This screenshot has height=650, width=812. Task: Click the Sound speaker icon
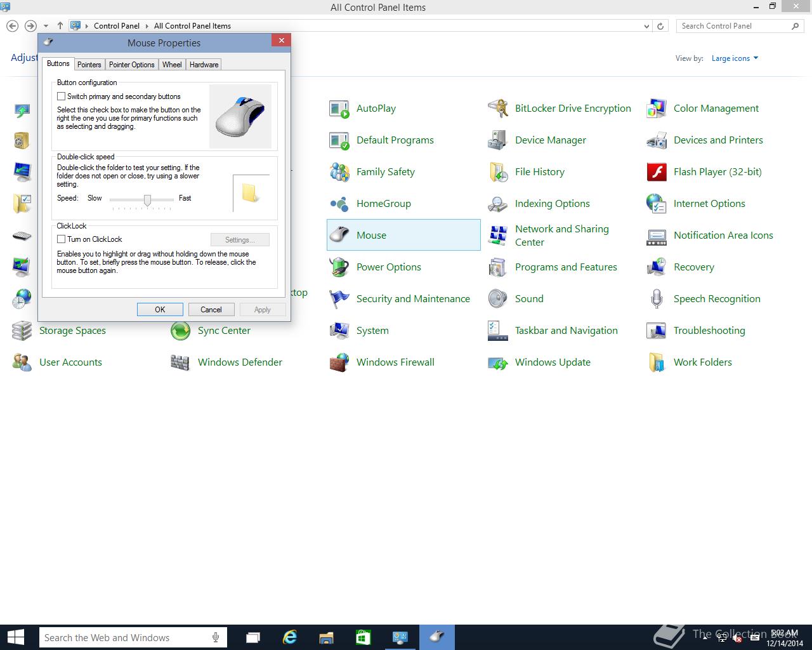(498, 299)
